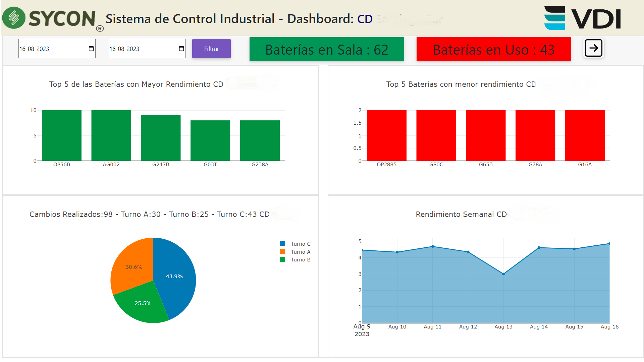Toggle the Turno C legend label
The width and height of the screenshot is (644, 362).
pyautogui.click(x=301, y=244)
